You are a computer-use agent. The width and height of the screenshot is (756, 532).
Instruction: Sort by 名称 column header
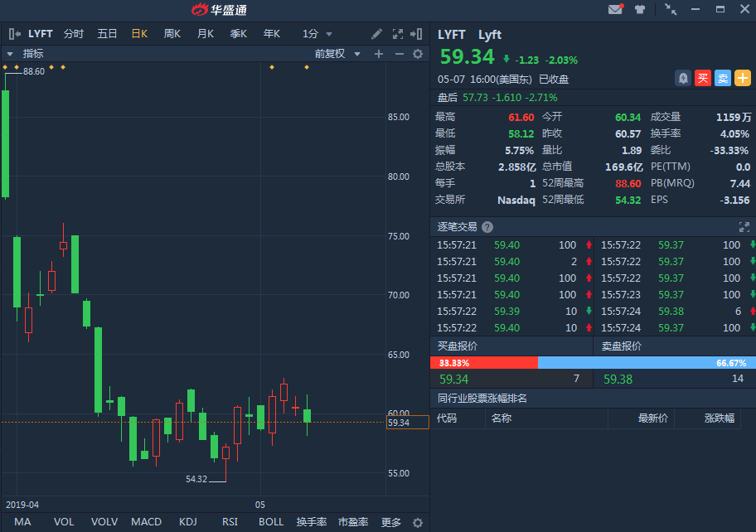coord(502,418)
